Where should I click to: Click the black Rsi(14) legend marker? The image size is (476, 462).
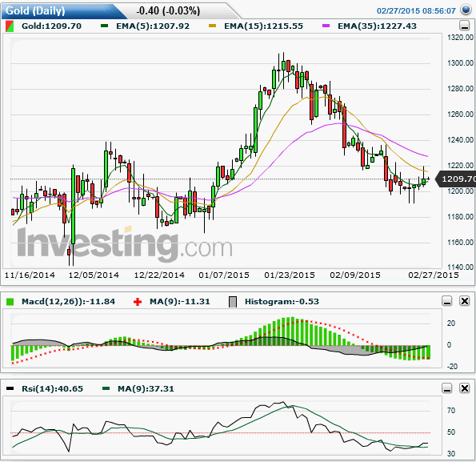pyautogui.click(x=10, y=388)
